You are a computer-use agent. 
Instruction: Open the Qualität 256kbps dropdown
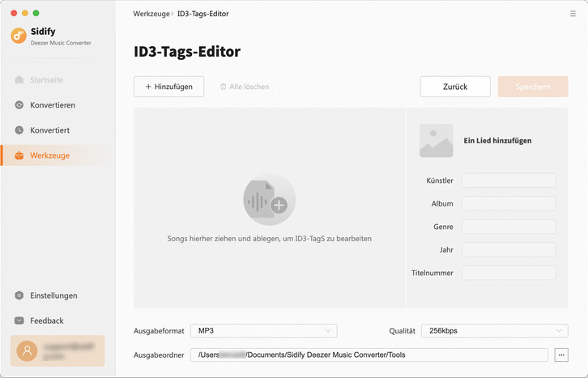[x=495, y=331]
